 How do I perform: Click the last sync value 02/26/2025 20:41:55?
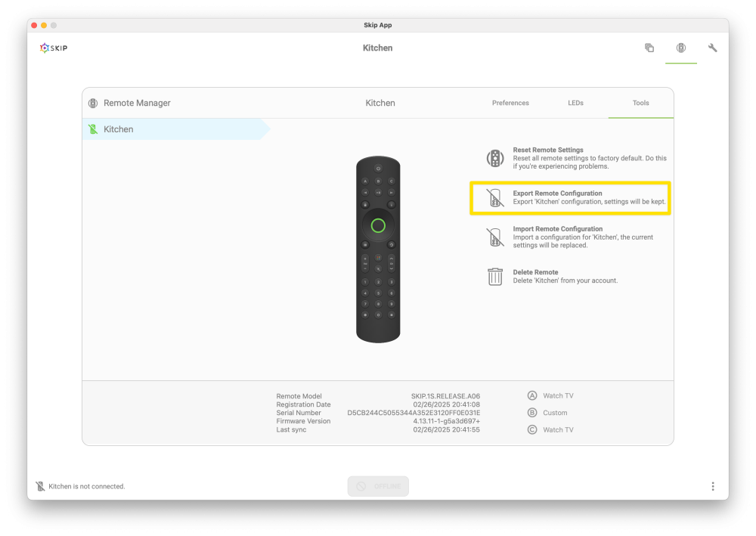(447, 429)
